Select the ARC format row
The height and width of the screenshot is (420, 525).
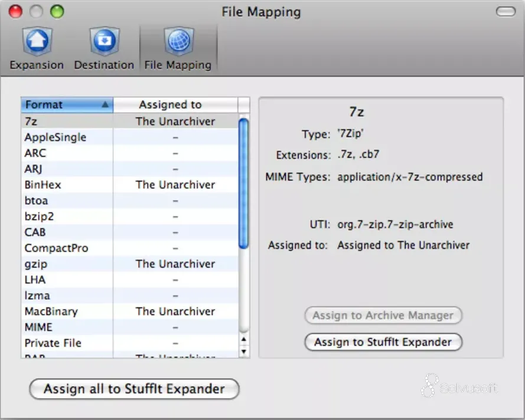[x=129, y=153]
